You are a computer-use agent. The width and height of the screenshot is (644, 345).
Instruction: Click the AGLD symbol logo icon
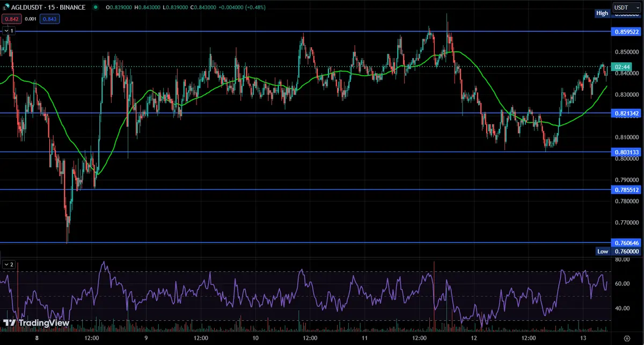click(5, 8)
